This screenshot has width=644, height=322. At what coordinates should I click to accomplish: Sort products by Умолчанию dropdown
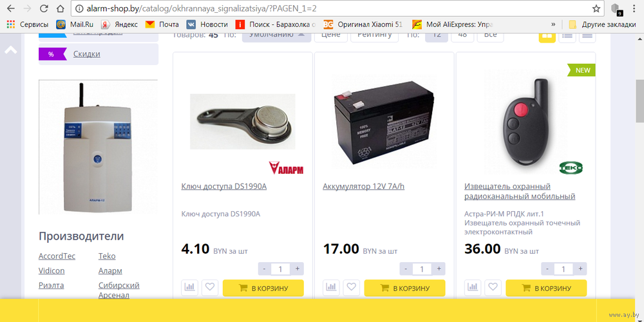pyautogui.click(x=276, y=35)
